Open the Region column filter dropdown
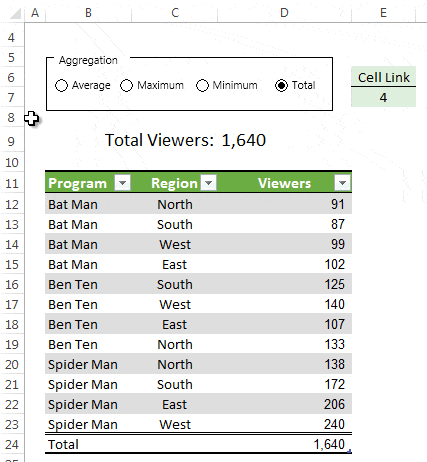This screenshot has height=462, width=427. [209, 183]
